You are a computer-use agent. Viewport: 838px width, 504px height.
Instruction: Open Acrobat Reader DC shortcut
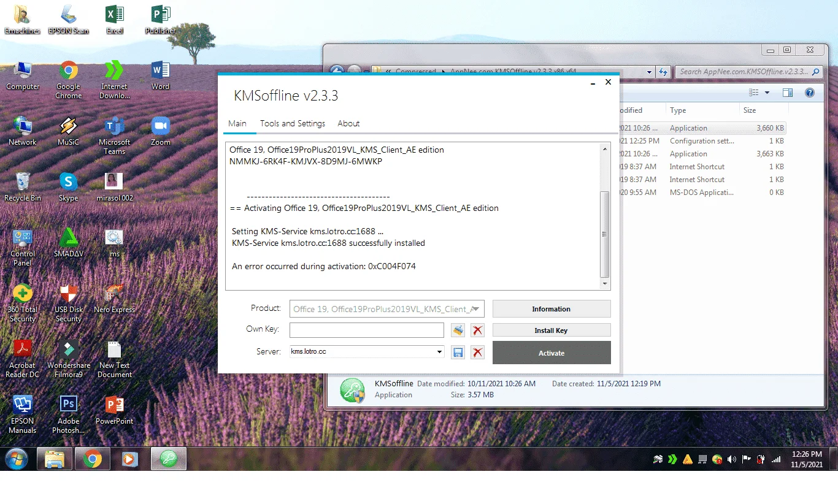(23, 359)
